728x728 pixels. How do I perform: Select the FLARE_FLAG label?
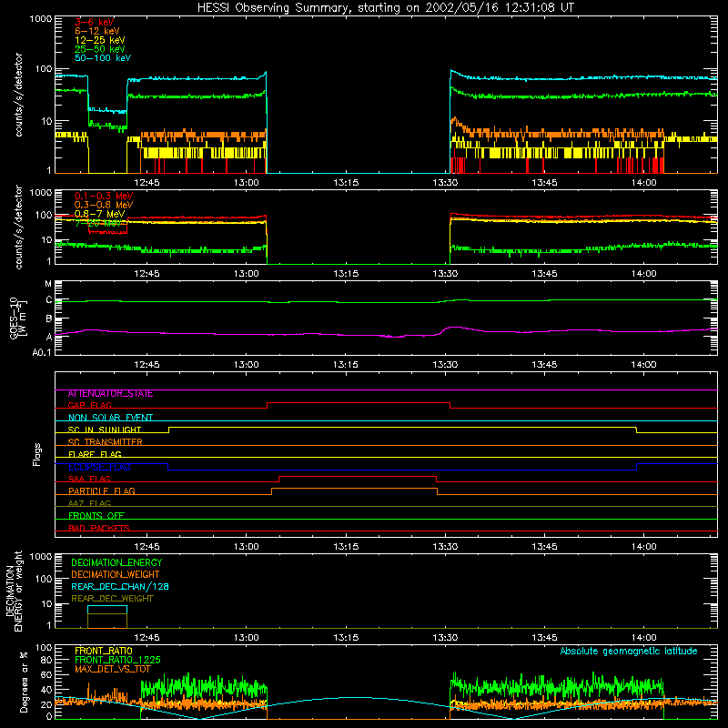pos(95,454)
